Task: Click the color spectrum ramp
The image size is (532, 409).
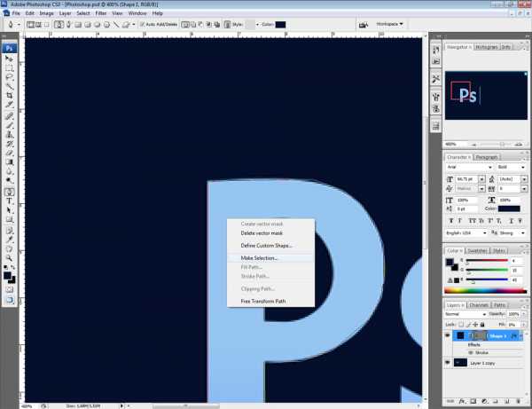Action: [x=486, y=290]
